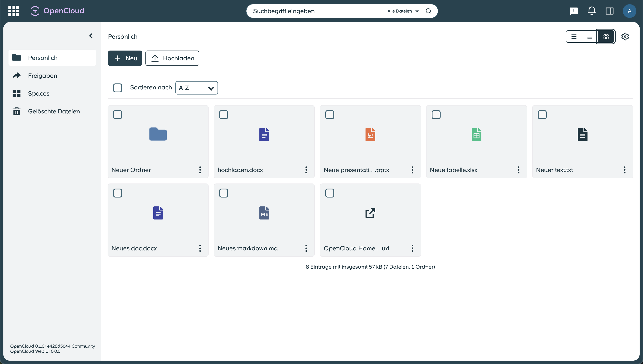Screen dimensions: 643x364
Task: Switch to table list view
Action: click(x=574, y=37)
